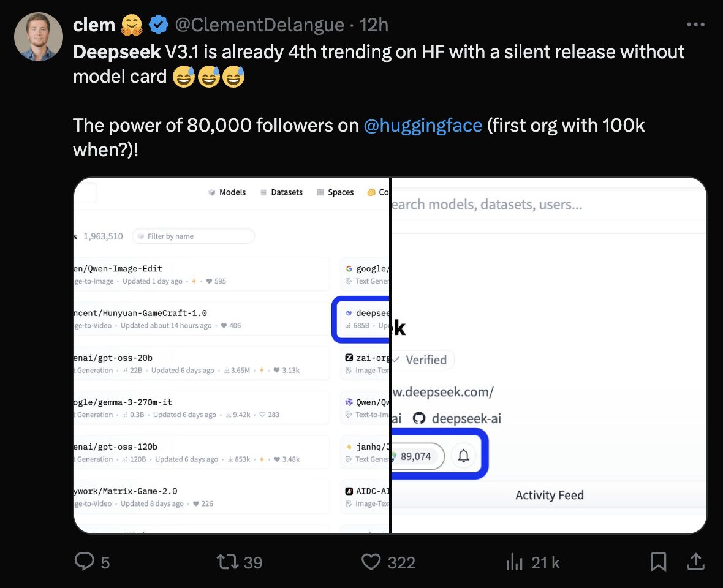Click the Filter by name field

(193, 236)
